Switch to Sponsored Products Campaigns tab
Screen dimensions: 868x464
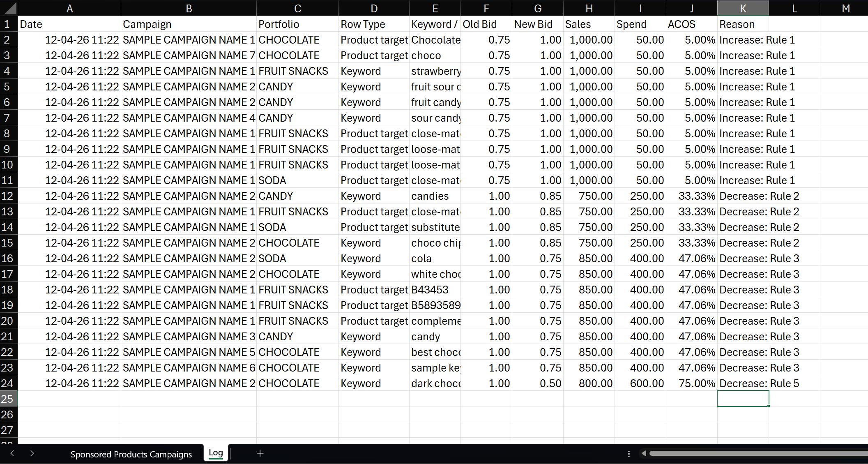click(131, 454)
